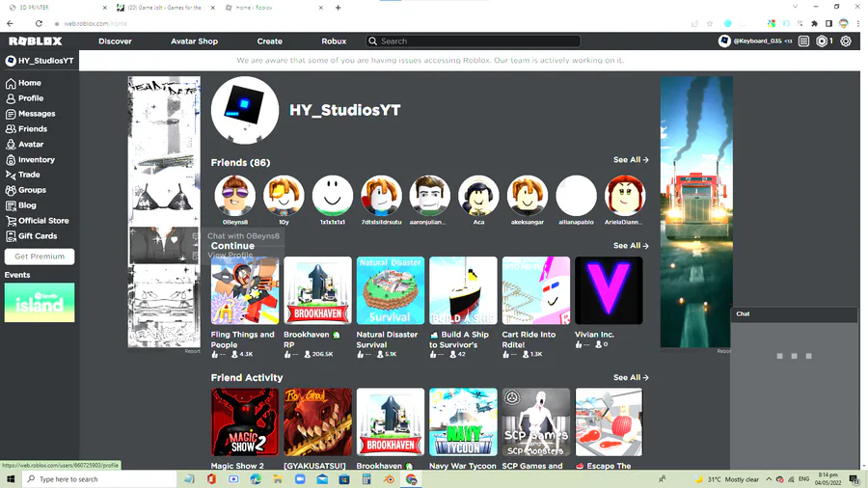Bookmark page with star icon
The width and height of the screenshot is (868, 488).
pos(710,23)
